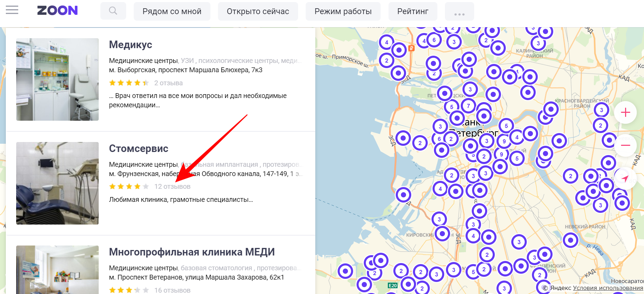Click Медикус review snippet 'Врач ответил на все'
644x294 pixels.
click(x=198, y=100)
